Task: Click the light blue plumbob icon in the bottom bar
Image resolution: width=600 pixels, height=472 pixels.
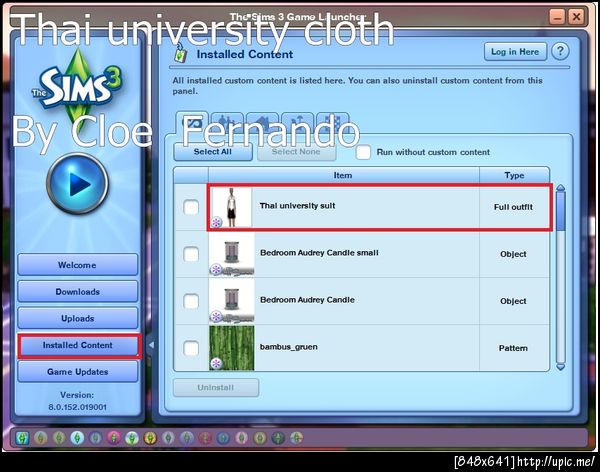Action: point(77,438)
